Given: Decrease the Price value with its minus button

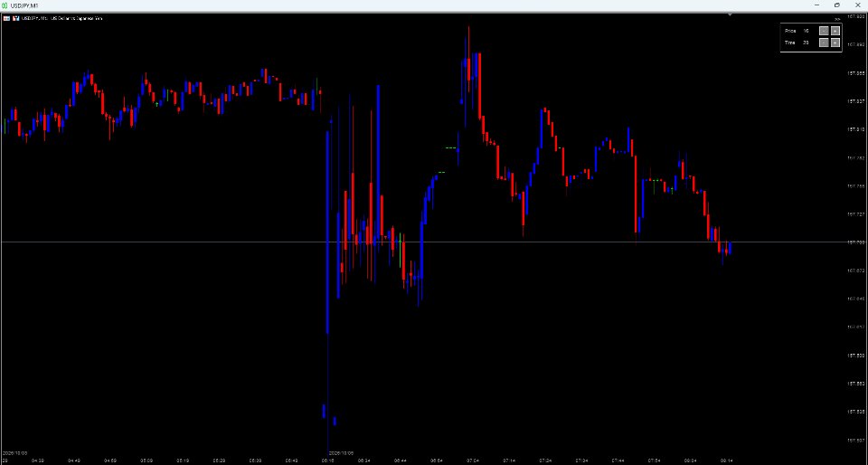Looking at the screenshot, I should (824, 31).
